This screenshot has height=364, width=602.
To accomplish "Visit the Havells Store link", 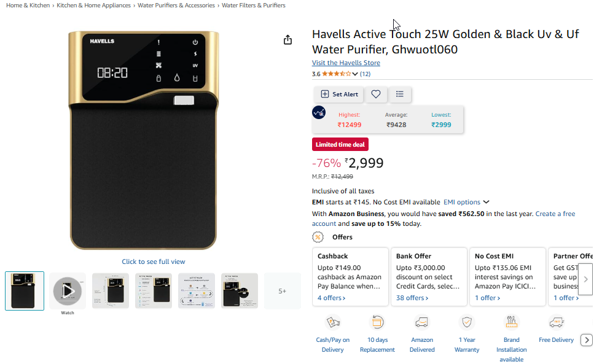I will point(346,63).
